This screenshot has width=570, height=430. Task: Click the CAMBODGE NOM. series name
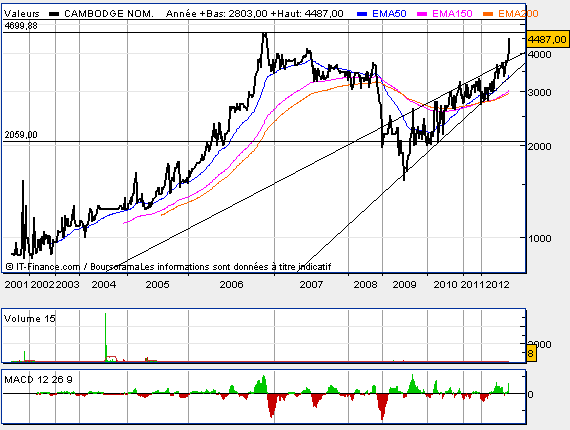[x=109, y=14]
